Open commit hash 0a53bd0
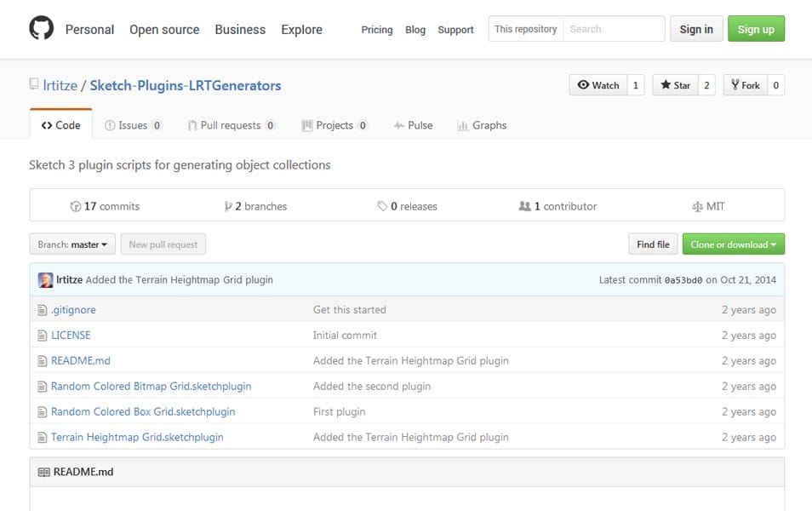812x511 pixels. [x=683, y=280]
